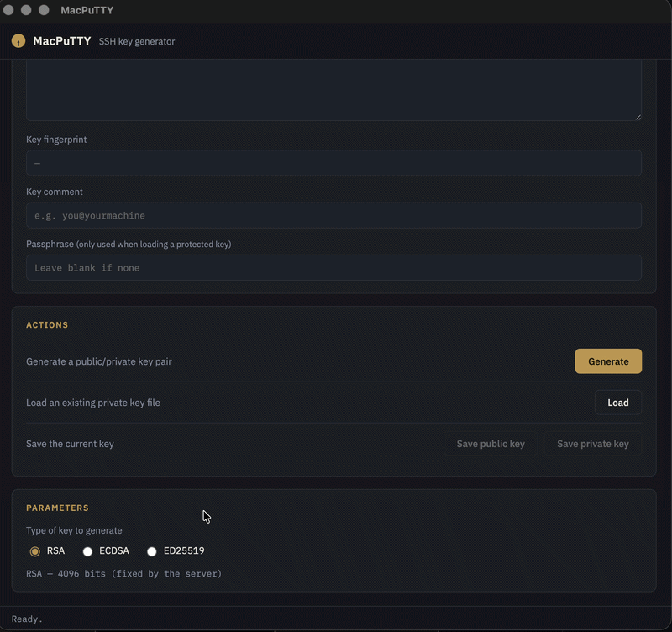This screenshot has height=632, width=672.
Task: Click the MacPuTTY window title text
Action: pos(87,10)
